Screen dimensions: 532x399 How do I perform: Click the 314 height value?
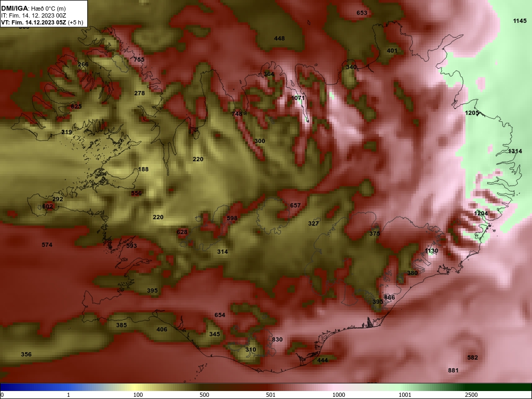pos(222,252)
